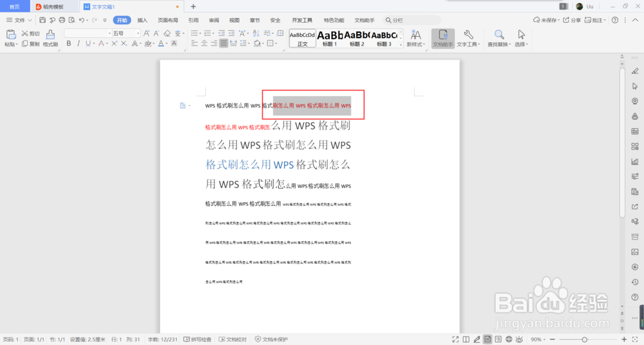Image resolution: width=644 pixels, height=345 pixels.
Task: Toggle Bold formatting
Action: pos(69,44)
